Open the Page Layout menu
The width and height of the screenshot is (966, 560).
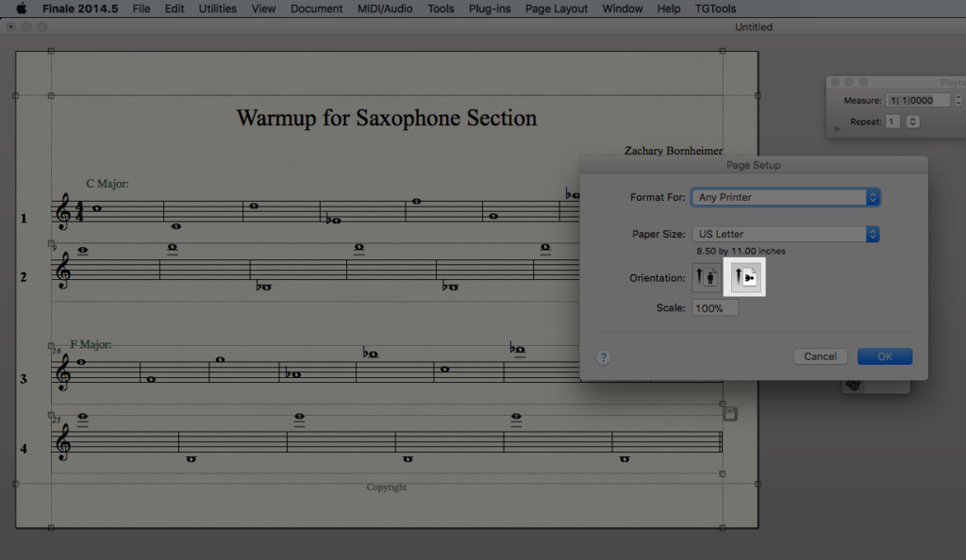pos(556,8)
